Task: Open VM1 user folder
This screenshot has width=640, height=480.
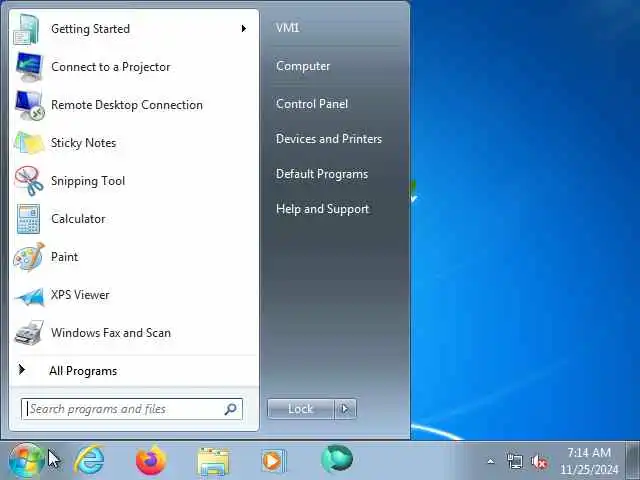Action: coord(288,28)
